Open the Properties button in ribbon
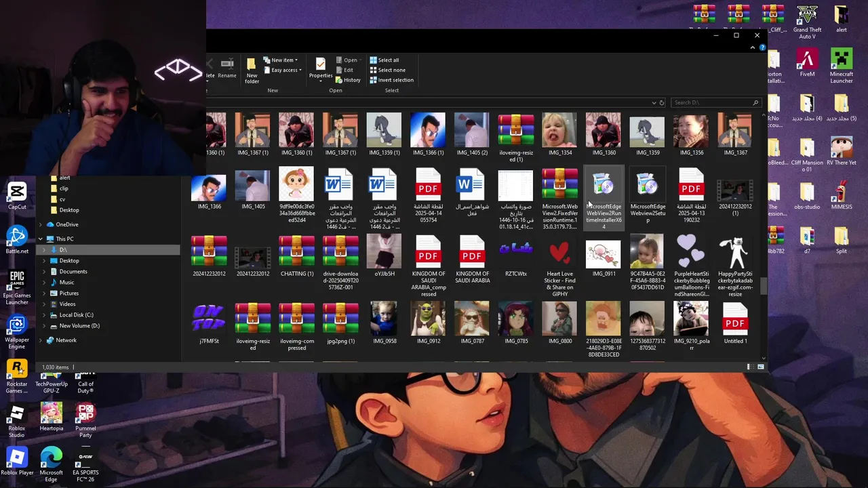The width and height of the screenshot is (868, 488). tap(321, 68)
